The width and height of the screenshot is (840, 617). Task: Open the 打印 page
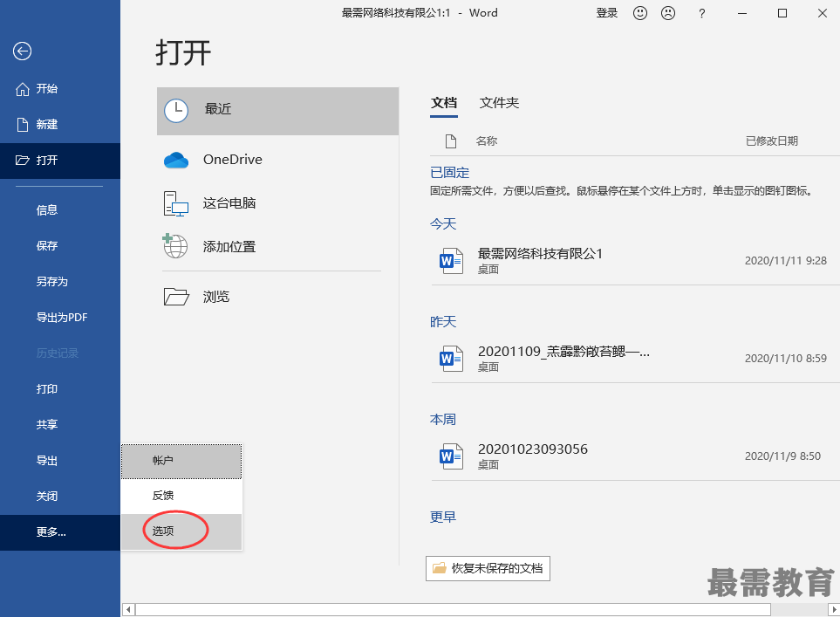point(60,388)
